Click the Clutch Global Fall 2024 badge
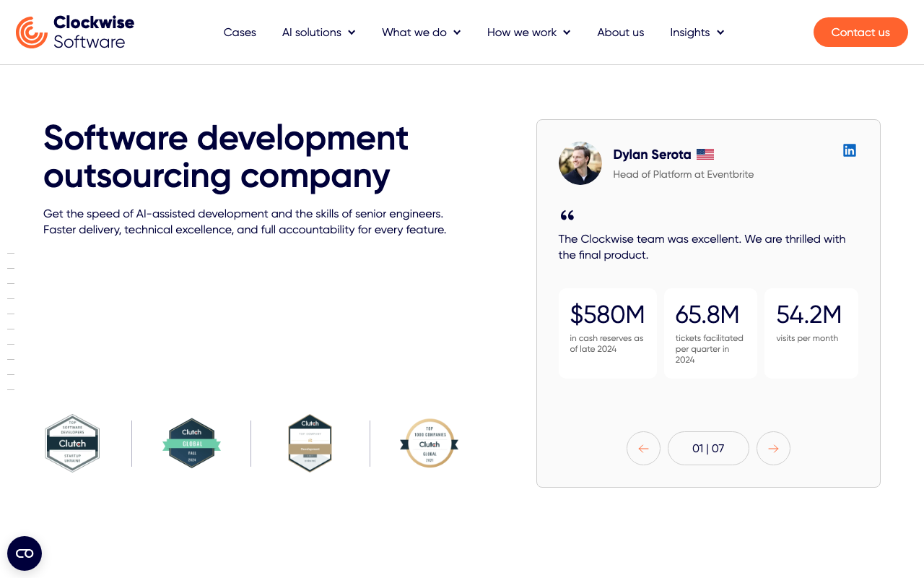 pyautogui.click(x=191, y=443)
